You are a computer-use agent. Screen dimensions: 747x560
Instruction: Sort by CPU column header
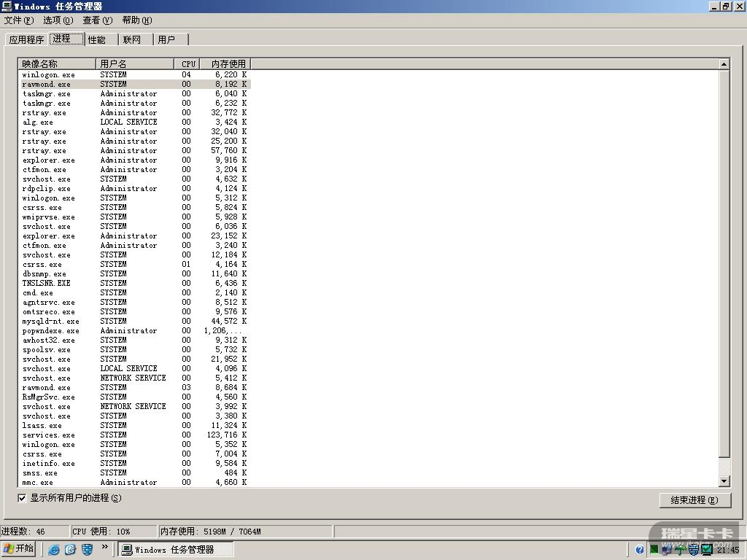coord(187,64)
